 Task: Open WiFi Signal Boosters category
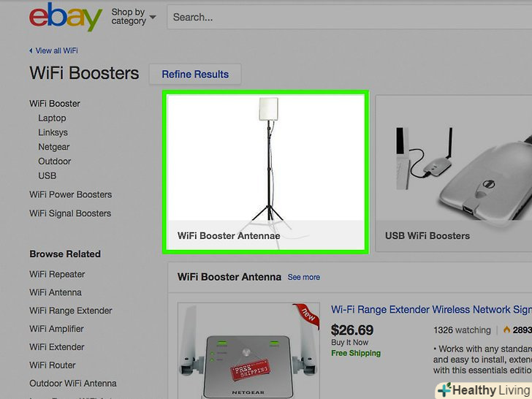click(70, 213)
